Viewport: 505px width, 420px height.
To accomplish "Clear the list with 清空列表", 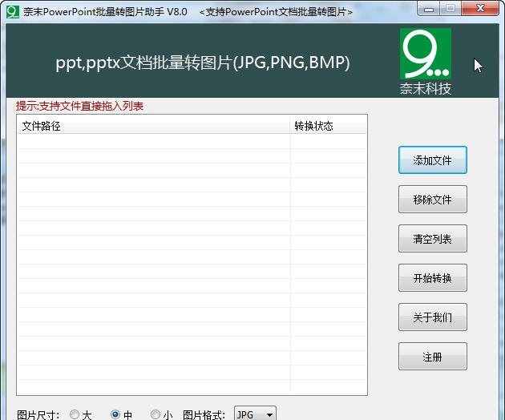I will [433, 239].
